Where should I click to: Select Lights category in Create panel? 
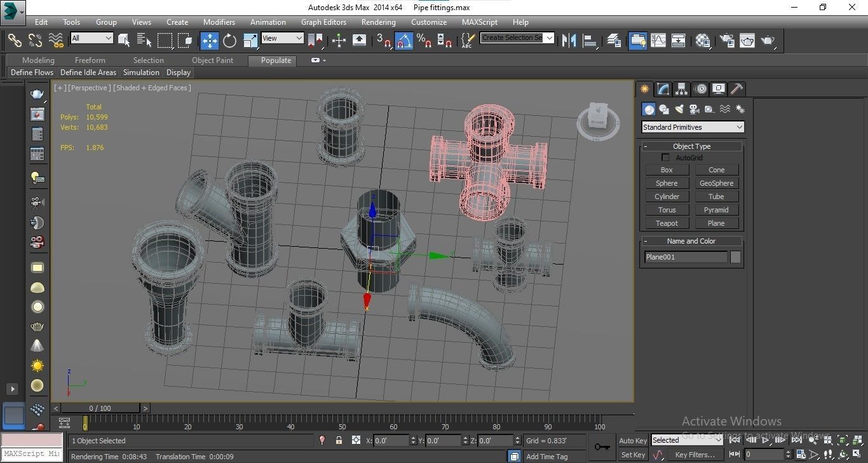click(x=679, y=109)
